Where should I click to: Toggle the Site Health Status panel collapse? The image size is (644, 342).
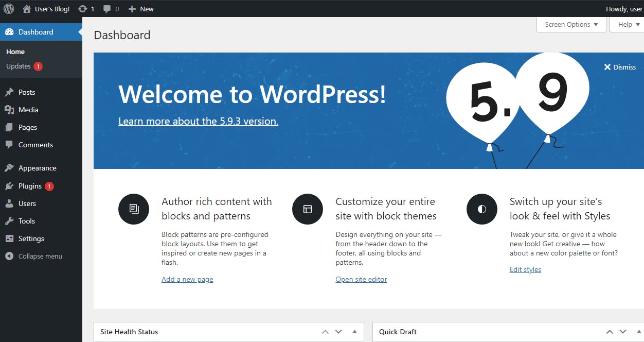(354, 332)
